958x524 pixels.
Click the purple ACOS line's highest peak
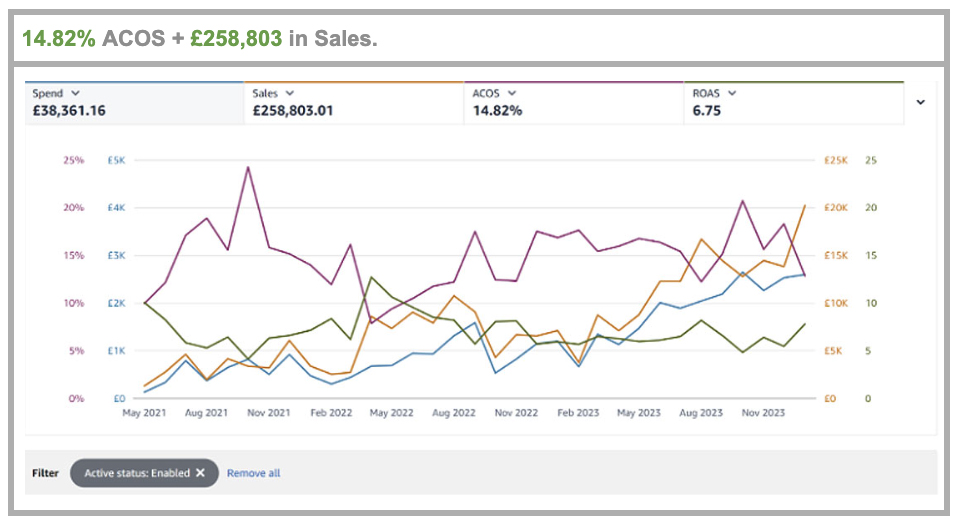click(x=247, y=167)
